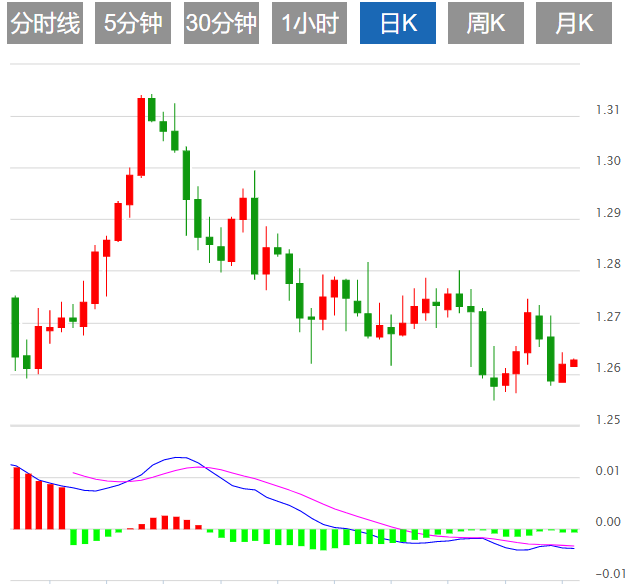This screenshot has height=584, width=636.
Task: Click the last red candle on the right
Action: point(574,363)
